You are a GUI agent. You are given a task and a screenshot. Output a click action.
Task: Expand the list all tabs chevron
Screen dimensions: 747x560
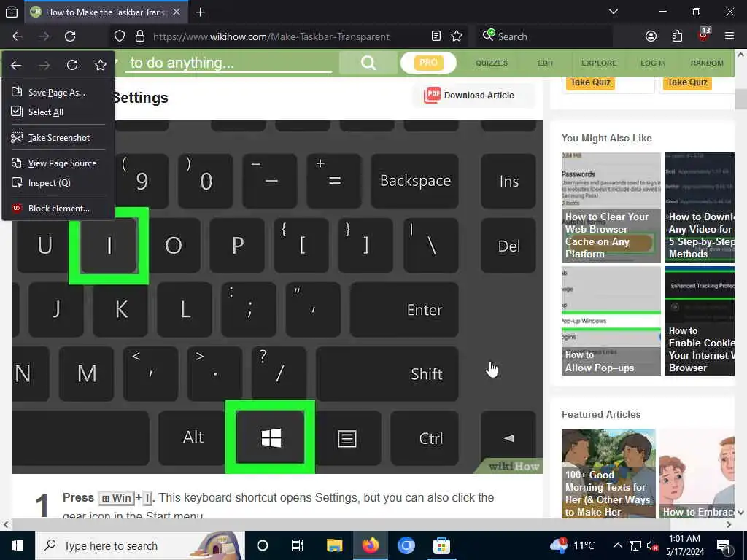click(614, 12)
